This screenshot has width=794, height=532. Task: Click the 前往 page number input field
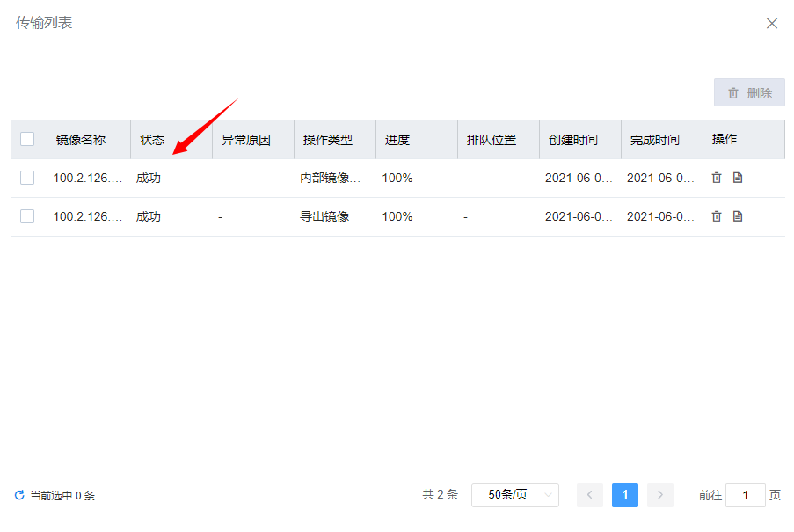746,495
